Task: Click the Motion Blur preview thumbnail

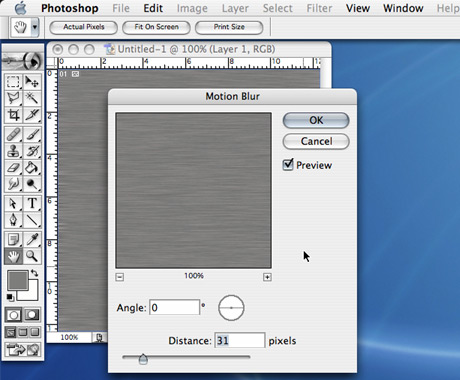Action: coord(193,190)
